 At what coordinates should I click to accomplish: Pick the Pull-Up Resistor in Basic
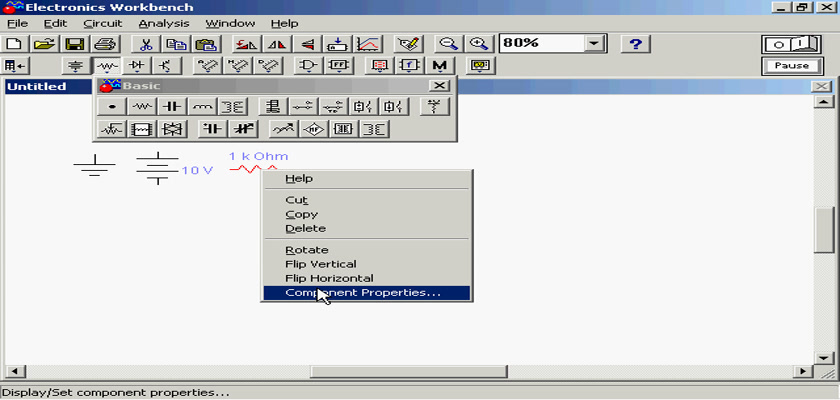434,107
